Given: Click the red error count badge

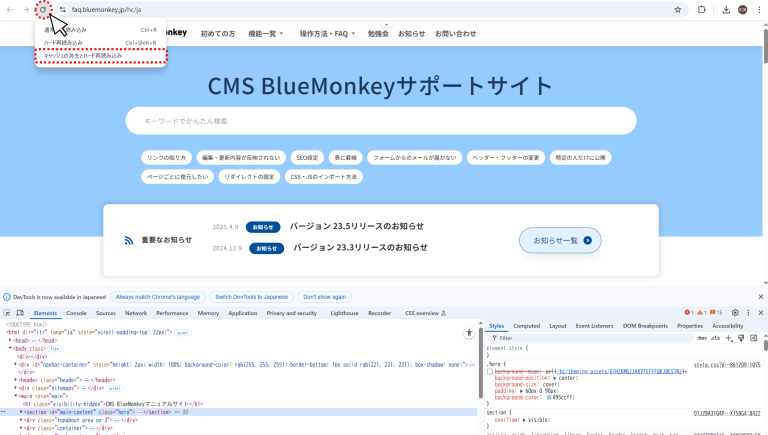Looking at the screenshot, I should point(689,313).
